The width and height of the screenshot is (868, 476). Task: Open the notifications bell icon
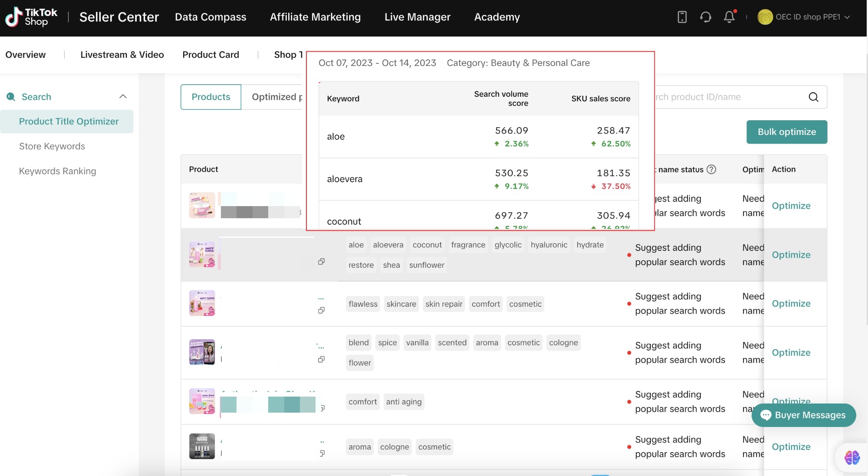click(730, 17)
